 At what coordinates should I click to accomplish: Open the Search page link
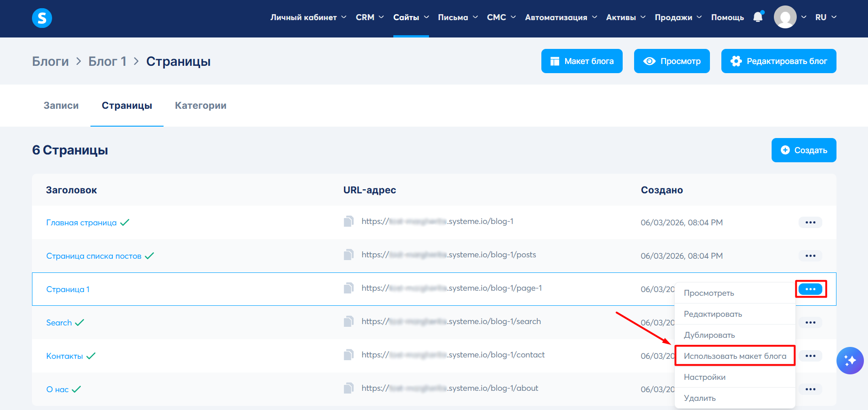59,323
